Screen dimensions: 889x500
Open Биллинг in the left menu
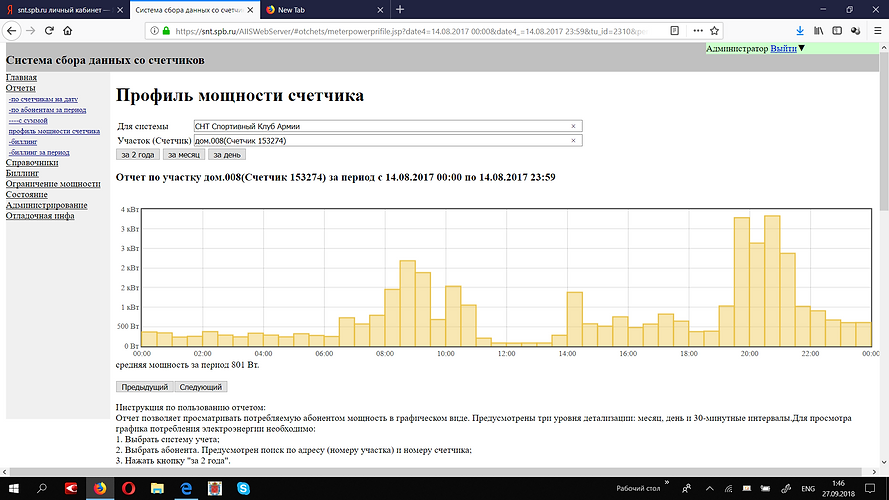coord(22,173)
